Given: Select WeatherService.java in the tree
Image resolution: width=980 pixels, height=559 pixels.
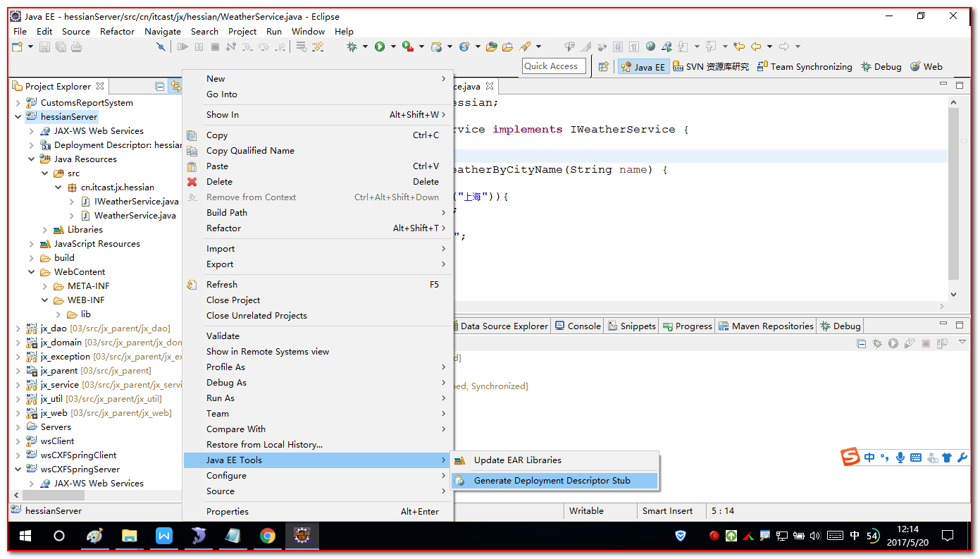Looking at the screenshot, I should pos(135,216).
